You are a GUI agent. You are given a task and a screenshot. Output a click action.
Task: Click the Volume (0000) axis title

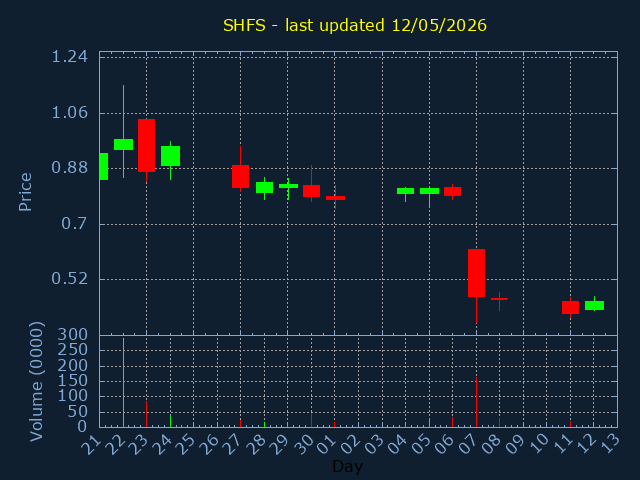(36, 381)
